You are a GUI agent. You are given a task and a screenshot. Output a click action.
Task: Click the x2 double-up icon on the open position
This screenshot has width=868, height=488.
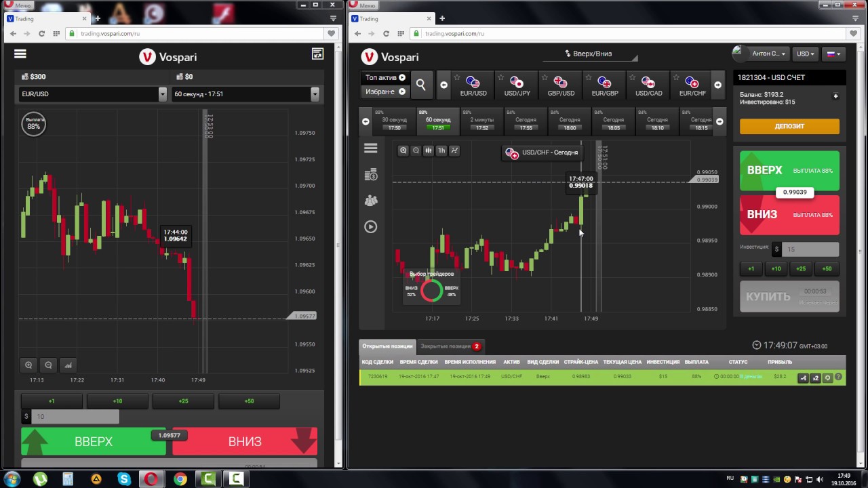pyautogui.click(x=816, y=378)
